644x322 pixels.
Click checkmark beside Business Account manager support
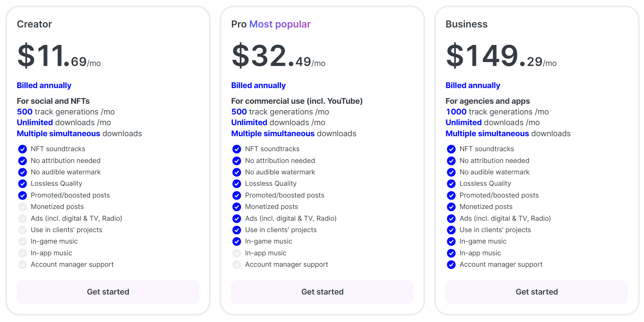[451, 265]
